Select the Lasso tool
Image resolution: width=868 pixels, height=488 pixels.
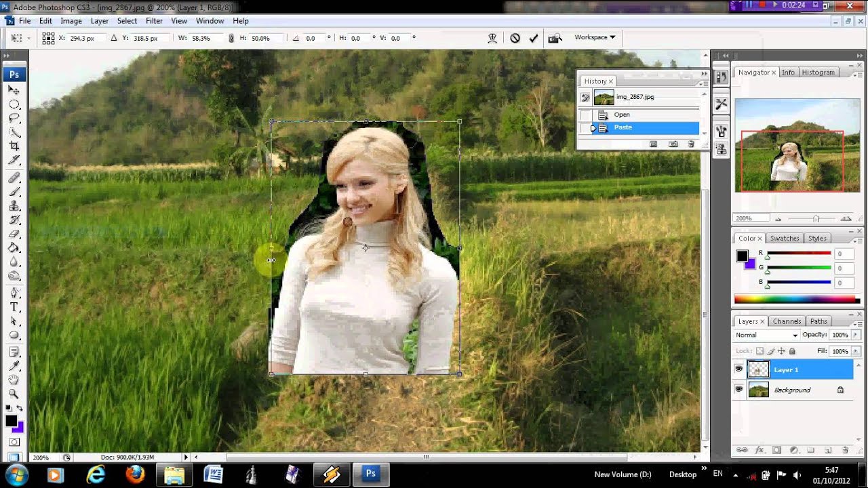(14, 118)
